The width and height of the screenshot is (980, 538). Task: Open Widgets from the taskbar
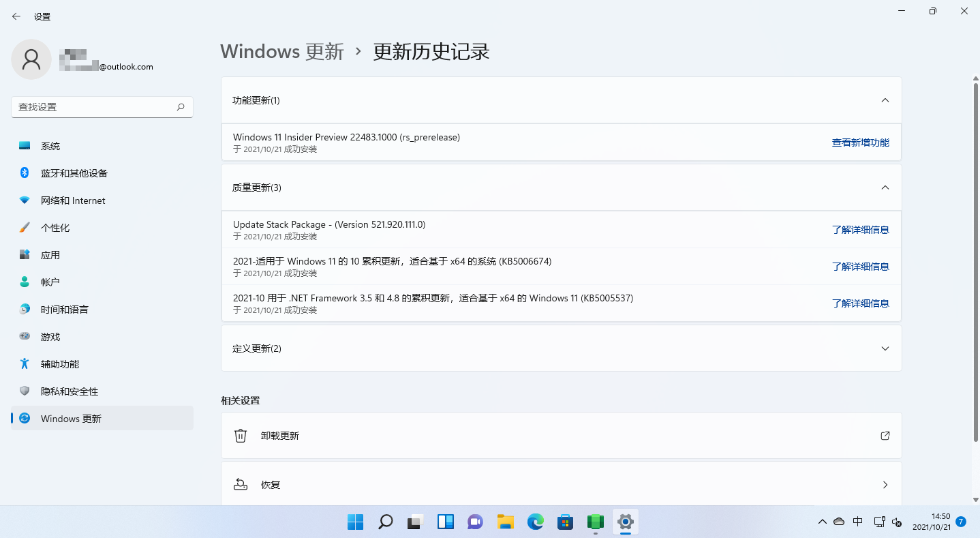(x=445, y=522)
